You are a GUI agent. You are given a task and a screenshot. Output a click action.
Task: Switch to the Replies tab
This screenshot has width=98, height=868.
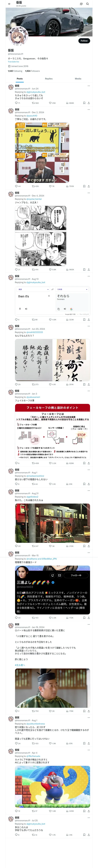coord(49,79)
